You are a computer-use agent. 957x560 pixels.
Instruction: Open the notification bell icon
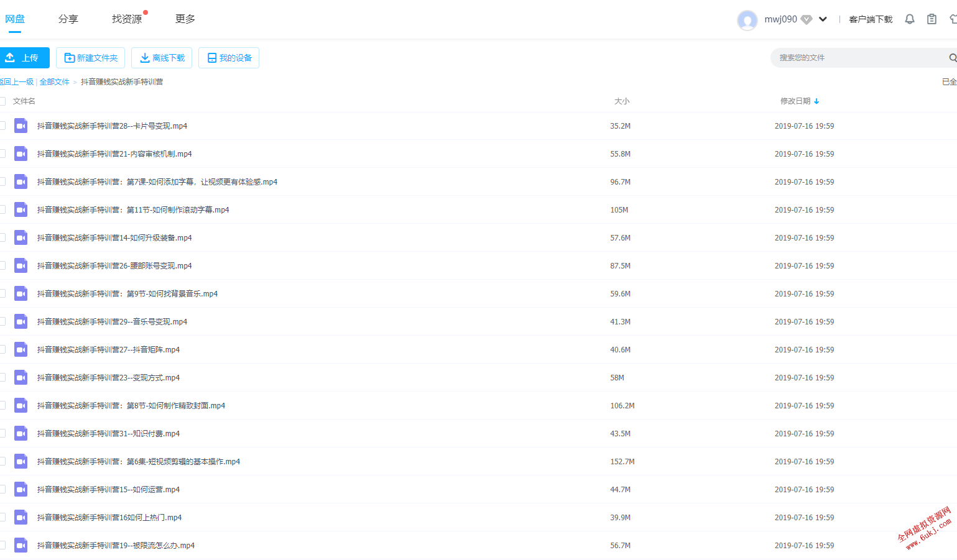910,19
